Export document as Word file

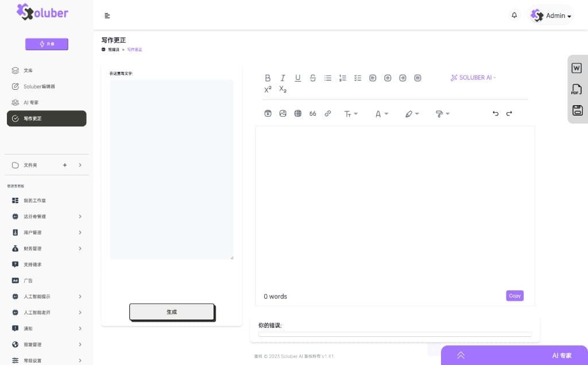coord(577,68)
